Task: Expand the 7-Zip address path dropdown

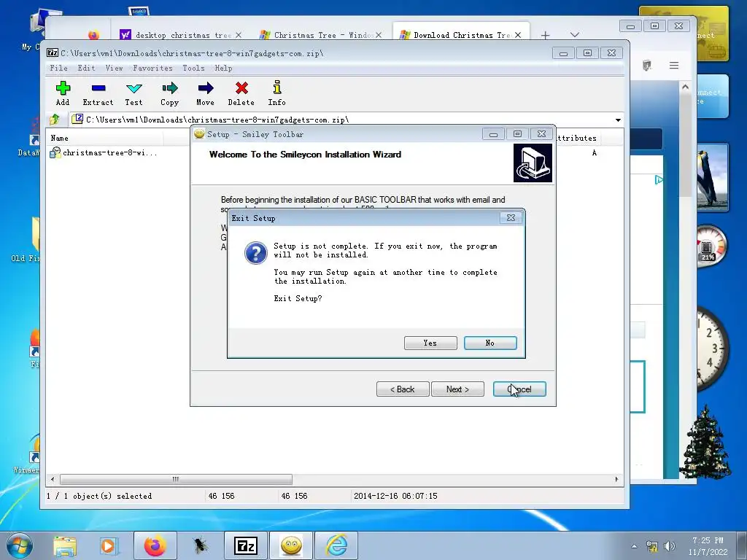Action: pyautogui.click(x=618, y=120)
